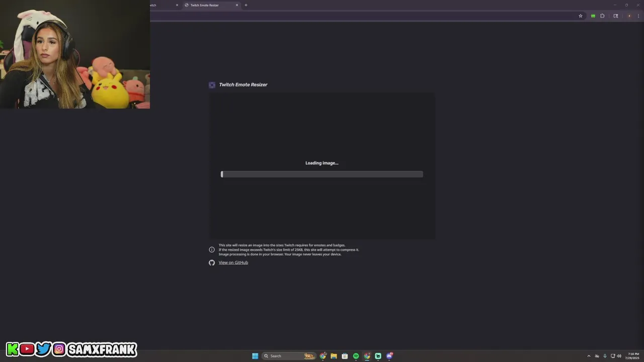Switch to the Twitch Emote Resizer tab
644x362 pixels.
211,5
